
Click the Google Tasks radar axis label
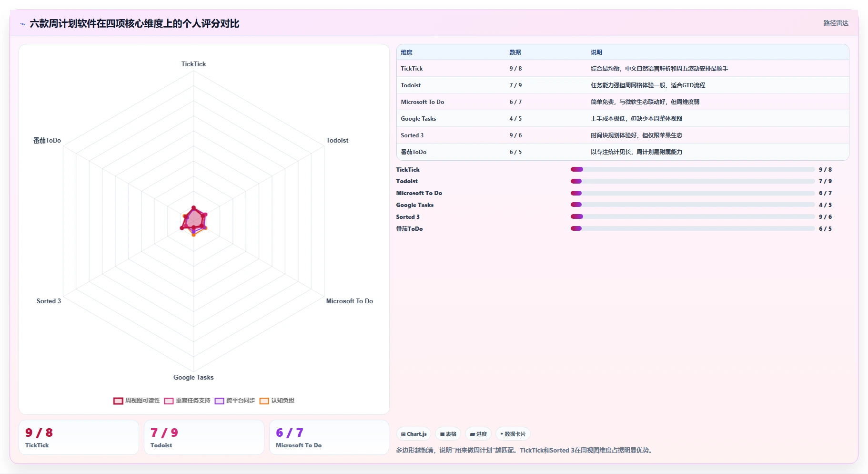point(193,377)
